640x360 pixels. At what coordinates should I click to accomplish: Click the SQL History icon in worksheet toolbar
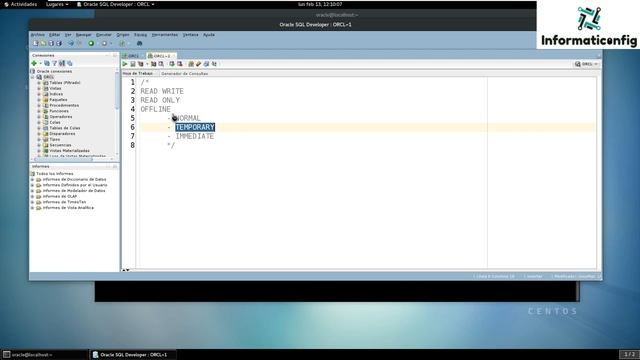206,64
